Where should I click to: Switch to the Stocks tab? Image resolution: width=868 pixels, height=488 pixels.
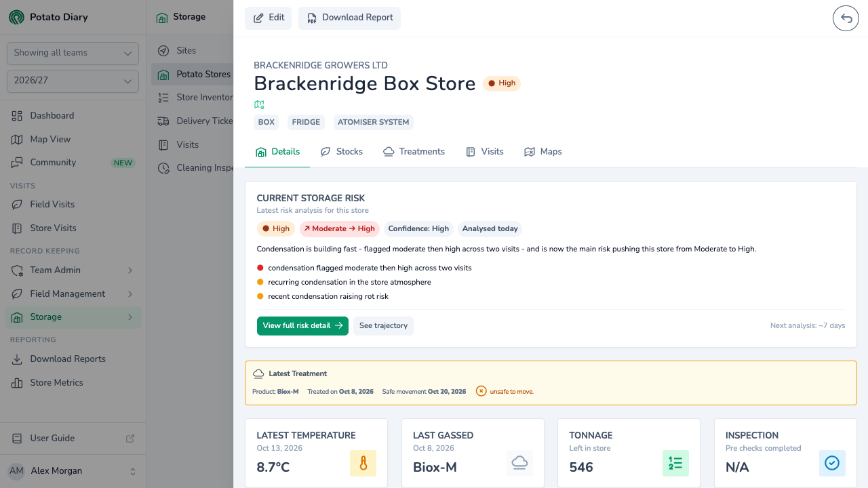[x=342, y=152]
